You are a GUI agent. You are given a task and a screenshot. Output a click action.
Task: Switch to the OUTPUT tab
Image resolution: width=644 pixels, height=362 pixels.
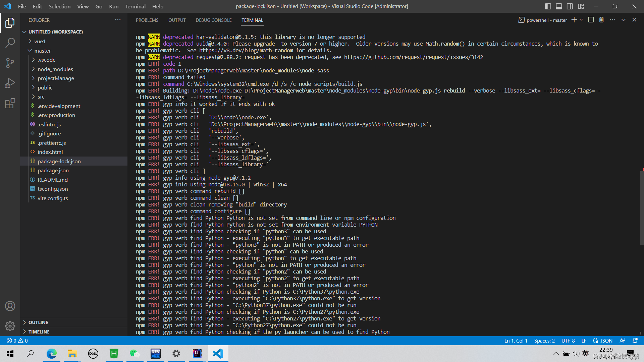(177, 20)
